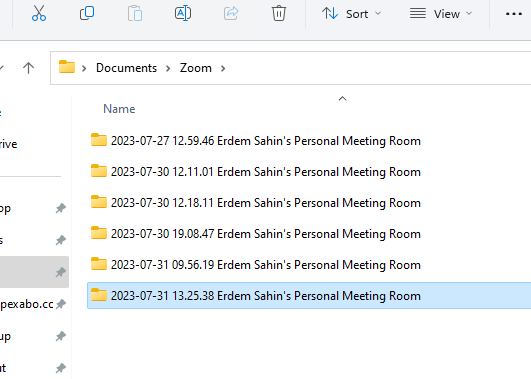Click folder icon of 2023-07-27 12.59.46 row
The image size is (531, 379).
point(99,140)
